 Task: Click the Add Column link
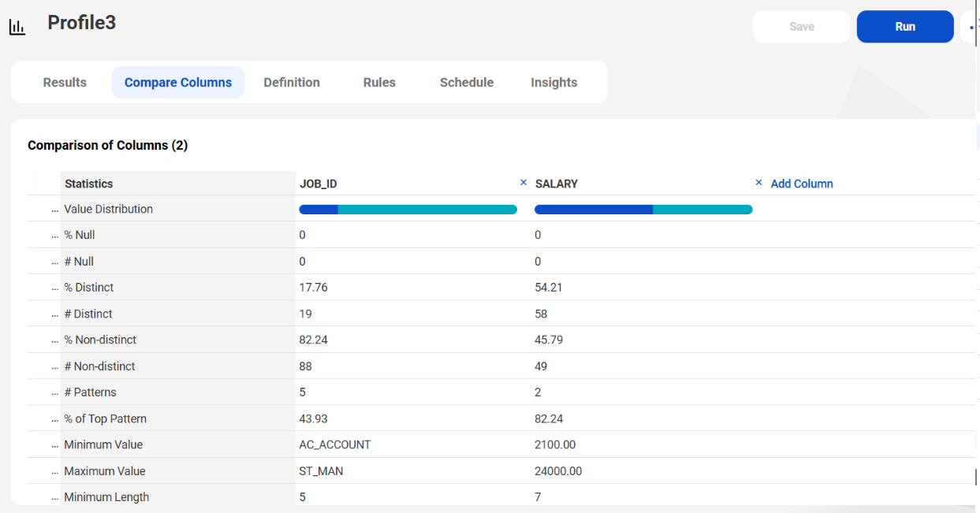point(802,184)
